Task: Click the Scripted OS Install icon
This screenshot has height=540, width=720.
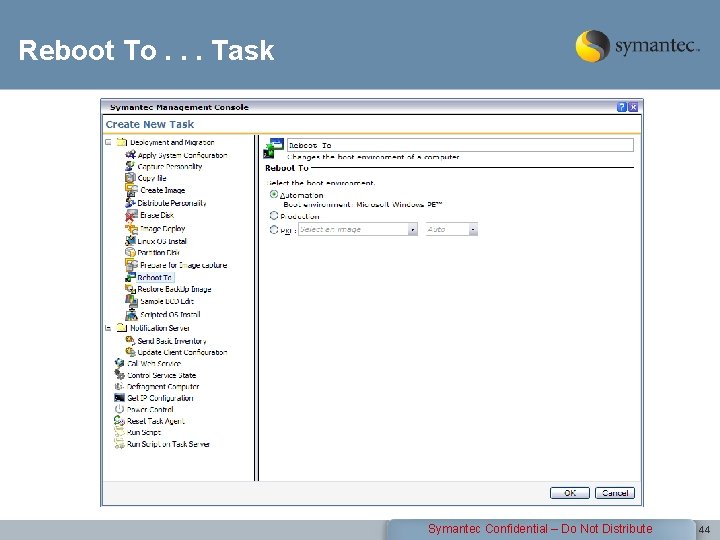Action: (131, 314)
